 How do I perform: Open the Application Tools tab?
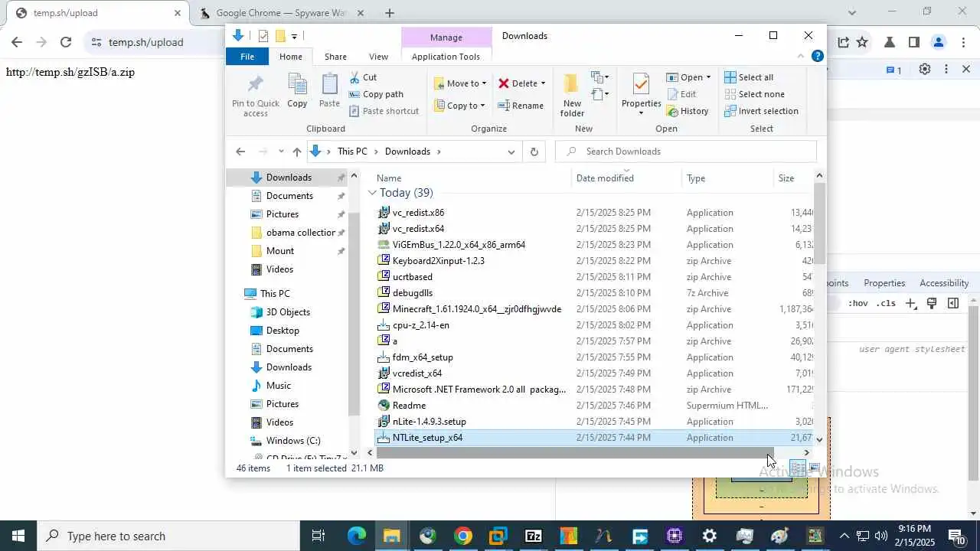coord(446,57)
